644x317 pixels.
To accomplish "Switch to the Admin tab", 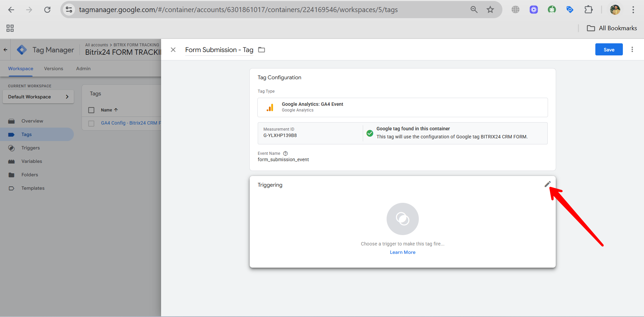I will (83, 69).
